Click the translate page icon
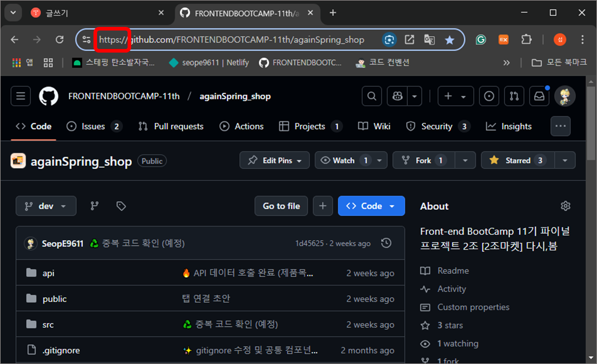Screen dimensions: 597x364 [x=429, y=40]
